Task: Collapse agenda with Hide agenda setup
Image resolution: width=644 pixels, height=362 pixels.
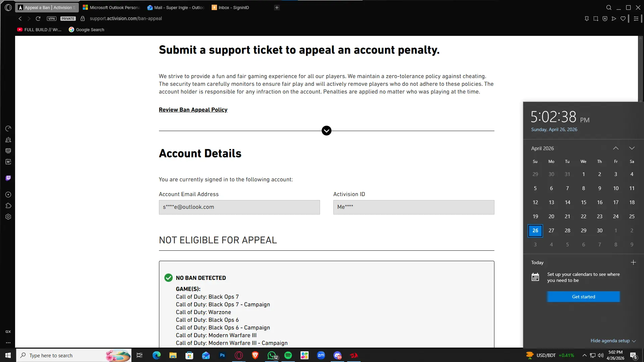Action: pos(613,341)
